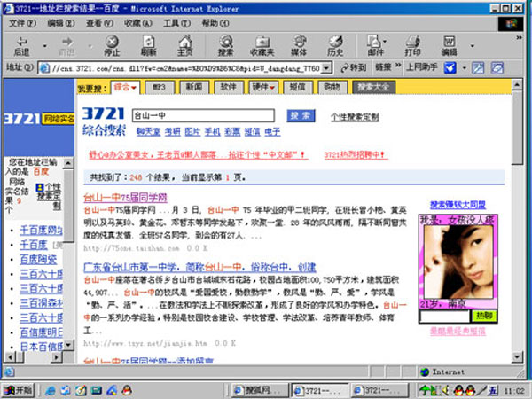Screen dimensions: 532x399
Task: Open the 个性搜索定制 link
Action: (355, 117)
